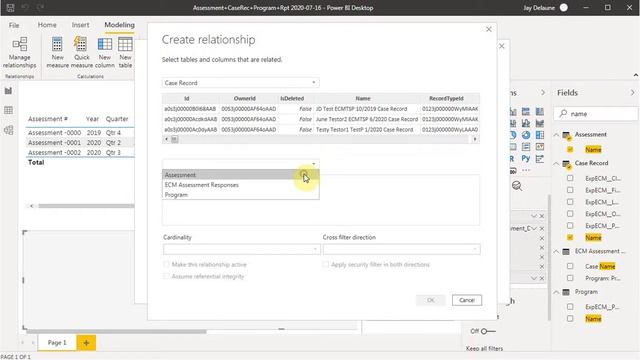Open the Modeling ribbon tab
This screenshot has width=640, height=360.
click(x=119, y=25)
